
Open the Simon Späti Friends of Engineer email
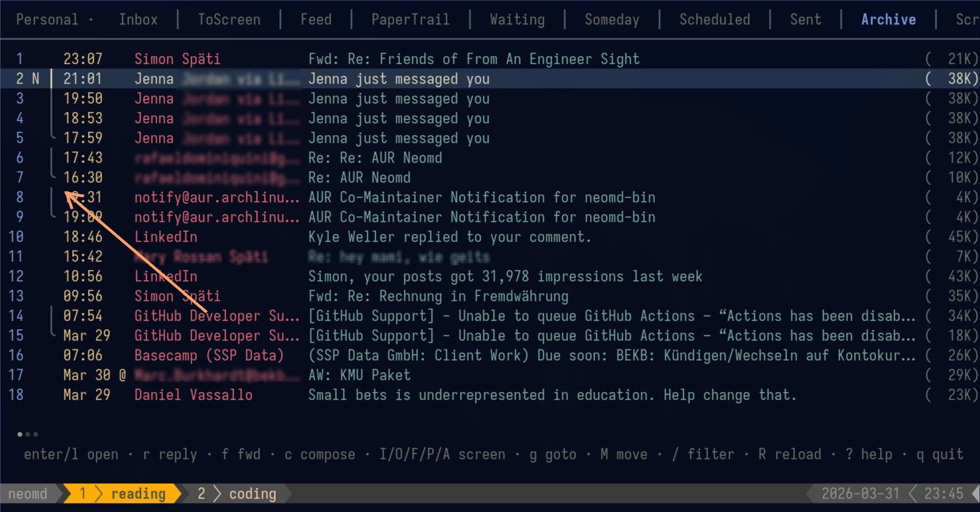point(473,59)
